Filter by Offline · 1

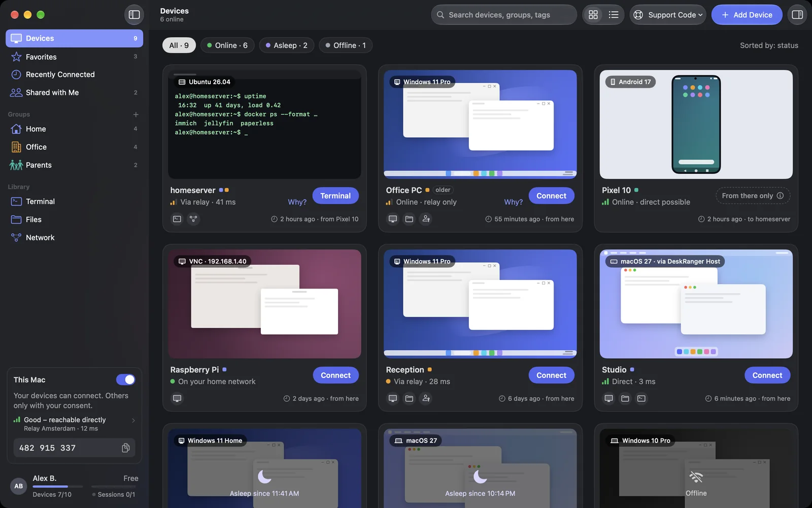(x=346, y=45)
